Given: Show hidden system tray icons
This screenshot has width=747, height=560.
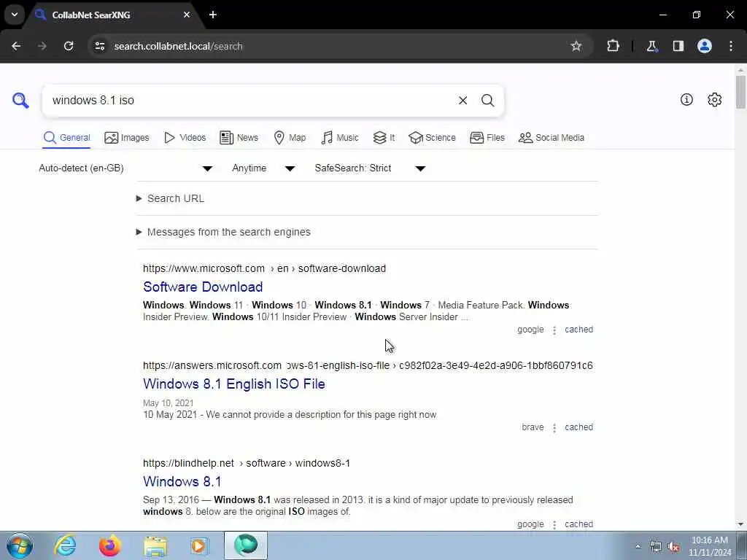Looking at the screenshot, I should tap(638, 547).
